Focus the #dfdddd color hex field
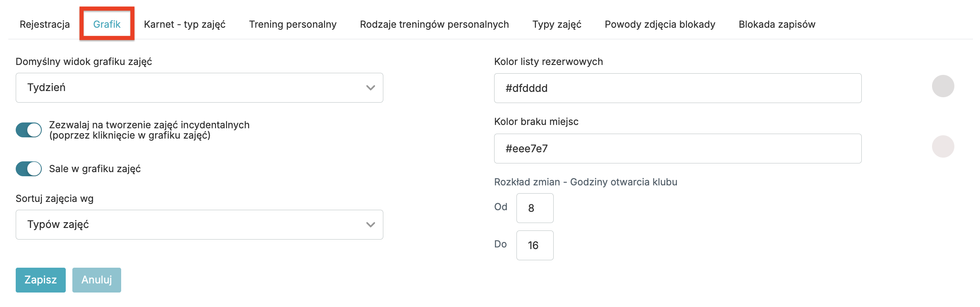Image resolution: width=980 pixels, height=307 pixels. pyautogui.click(x=677, y=88)
